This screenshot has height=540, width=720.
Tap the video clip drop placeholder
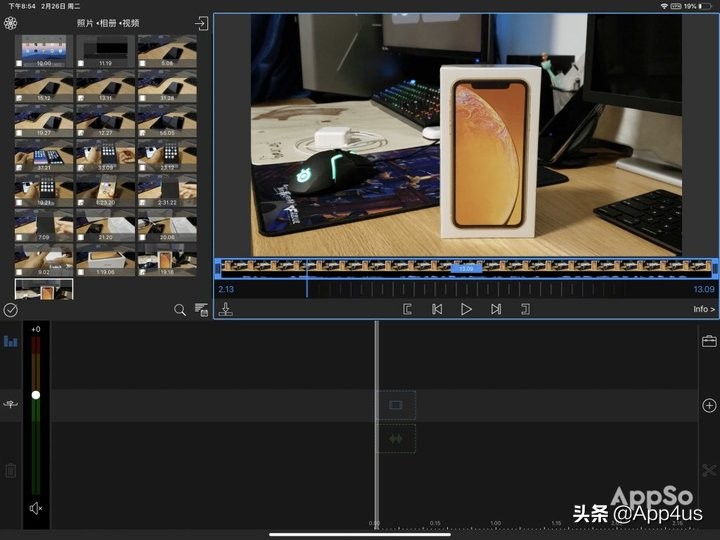[x=396, y=405]
